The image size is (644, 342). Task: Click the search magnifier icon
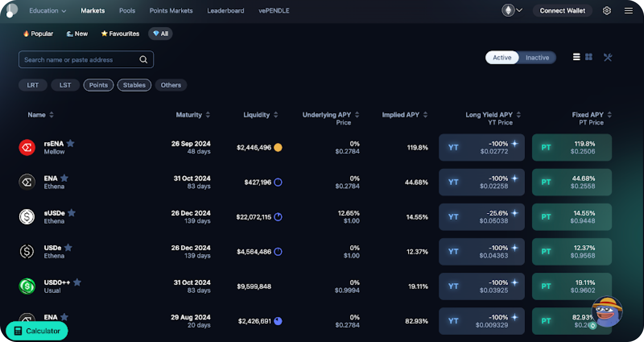click(143, 59)
